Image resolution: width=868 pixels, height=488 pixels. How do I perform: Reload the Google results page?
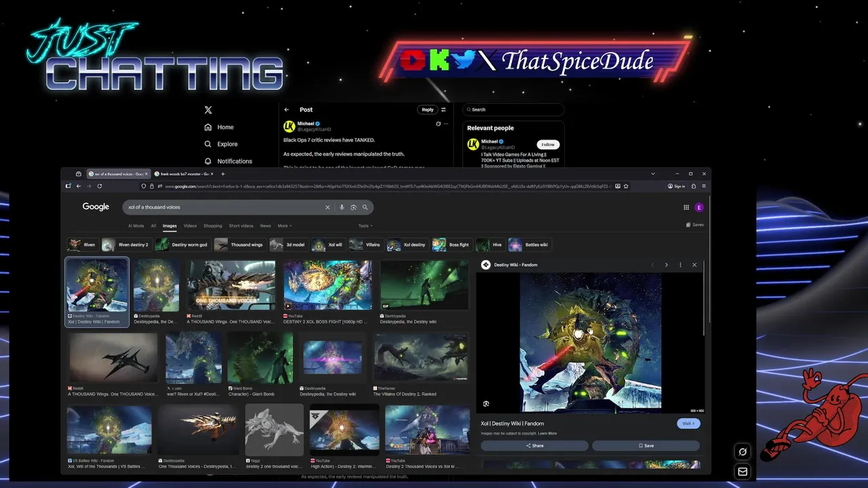point(100,186)
